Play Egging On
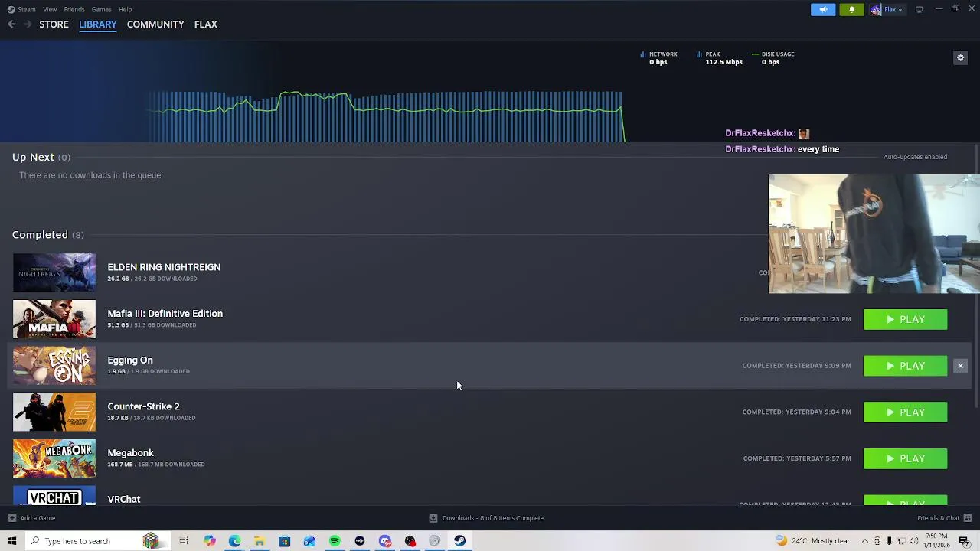 (905, 366)
